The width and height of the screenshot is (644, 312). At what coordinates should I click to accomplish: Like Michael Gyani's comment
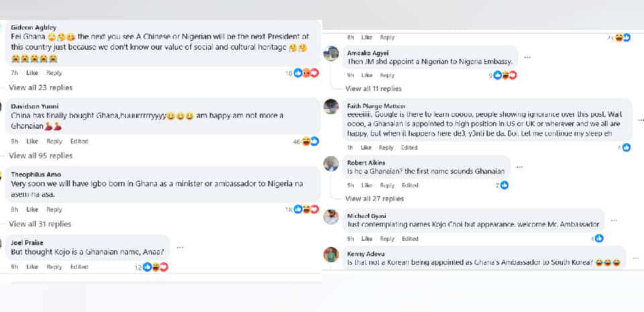367,238
